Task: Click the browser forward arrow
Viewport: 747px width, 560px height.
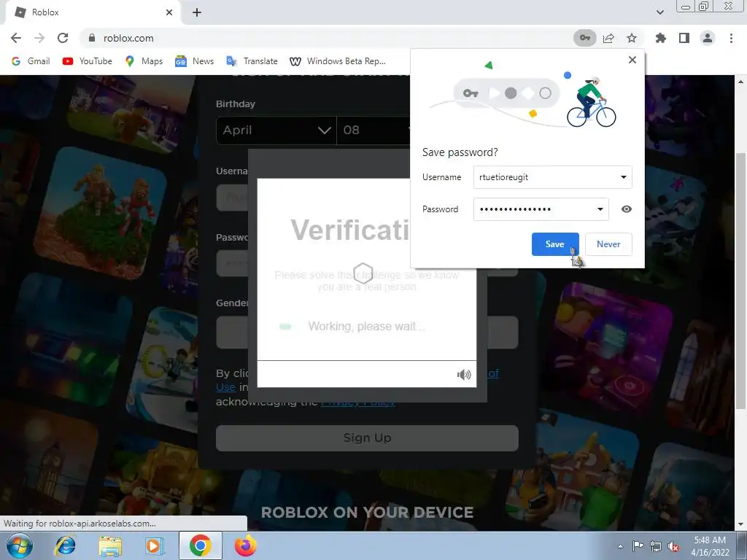Action: coord(39,38)
